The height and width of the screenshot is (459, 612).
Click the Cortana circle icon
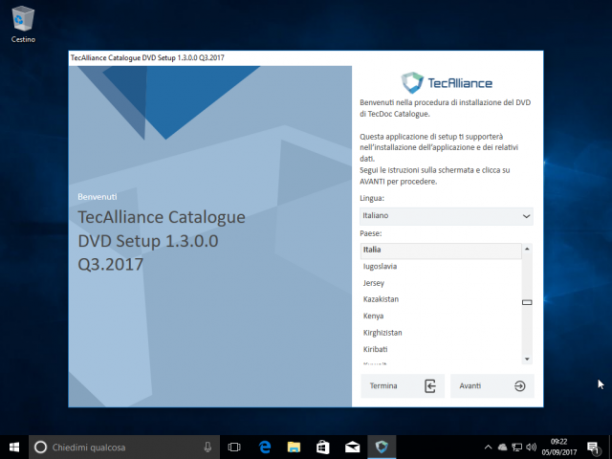(x=41, y=447)
